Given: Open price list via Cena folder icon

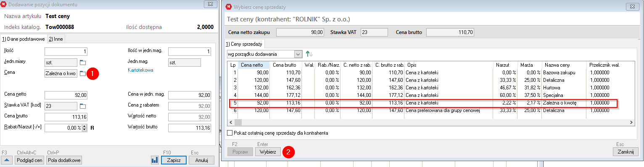Looking at the screenshot, I should tap(82, 73).
